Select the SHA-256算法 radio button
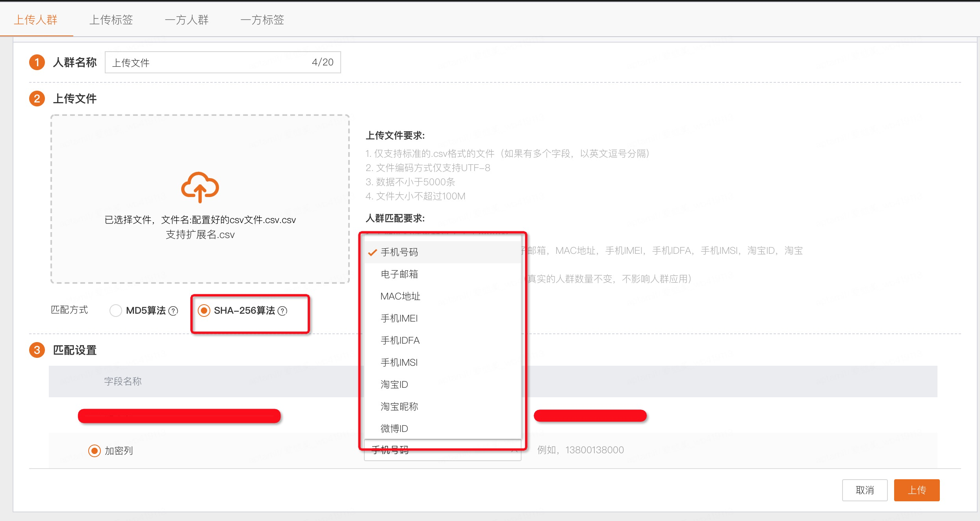980x521 pixels. pyautogui.click(x=204, y=311)
